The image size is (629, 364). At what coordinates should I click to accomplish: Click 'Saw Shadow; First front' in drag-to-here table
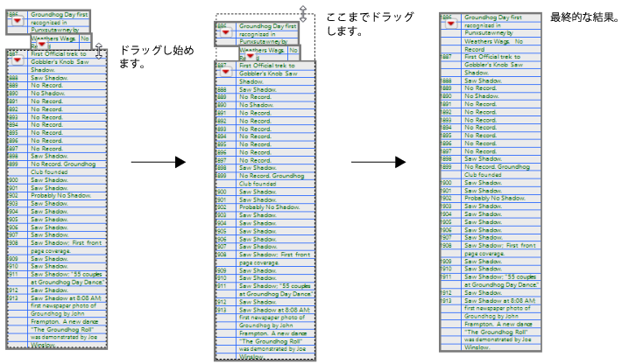click(x=275, y=254)
